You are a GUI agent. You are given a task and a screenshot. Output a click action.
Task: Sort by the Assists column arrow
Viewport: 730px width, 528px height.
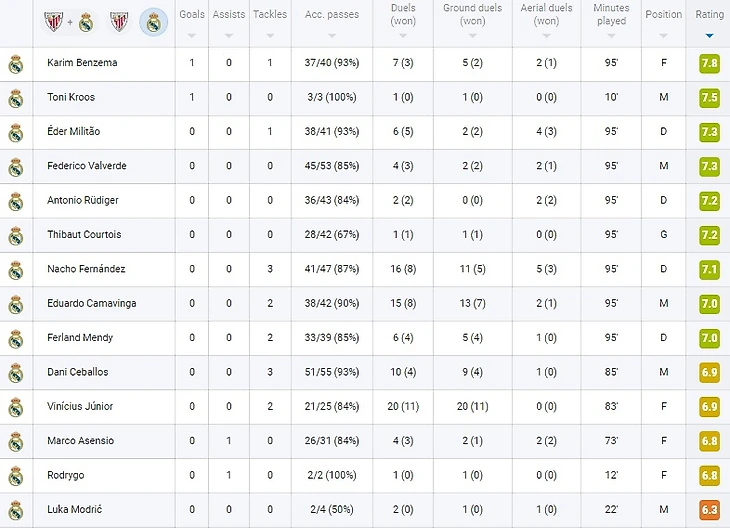coord(229,36)
